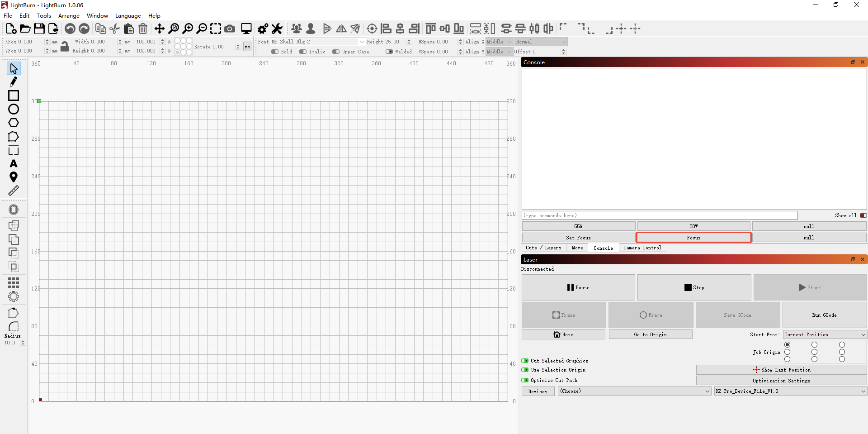Open the K2 Pro_Device_File dropdown

[x=791, y=391]
